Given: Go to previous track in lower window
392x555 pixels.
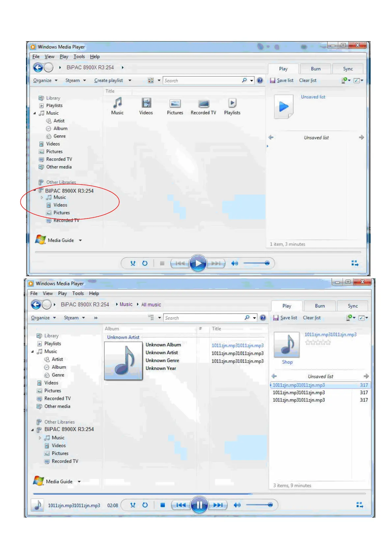Looking at the screenshot, I should tap(181, 505).
